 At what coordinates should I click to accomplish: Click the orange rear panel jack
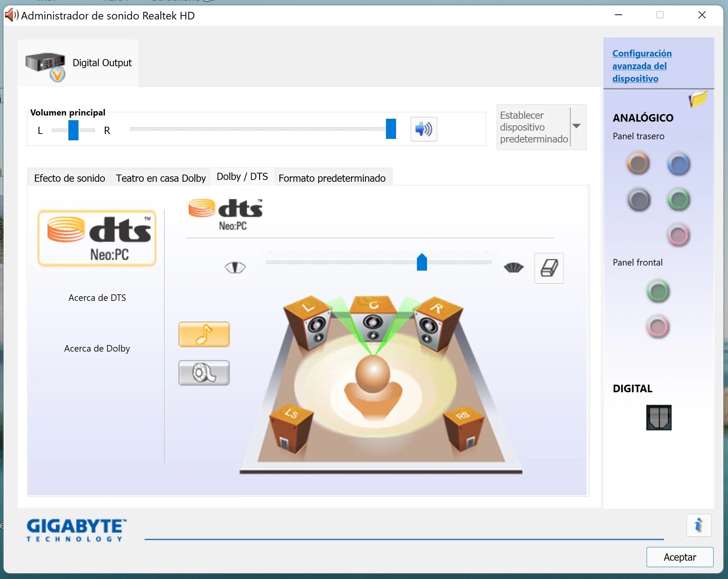[638, 163]
